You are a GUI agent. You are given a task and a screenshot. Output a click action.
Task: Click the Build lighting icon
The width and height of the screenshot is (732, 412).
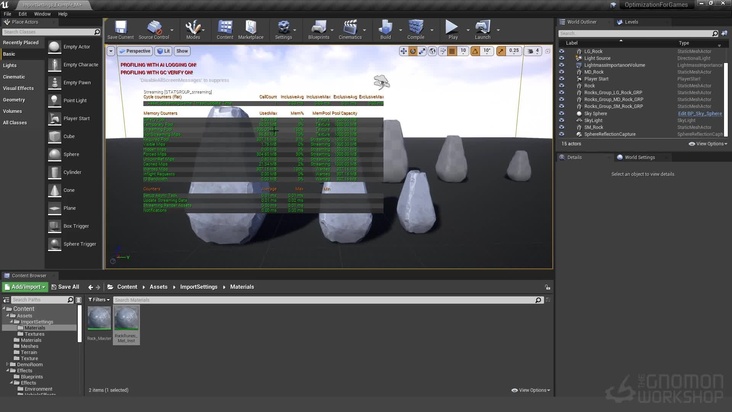[386, 27]
